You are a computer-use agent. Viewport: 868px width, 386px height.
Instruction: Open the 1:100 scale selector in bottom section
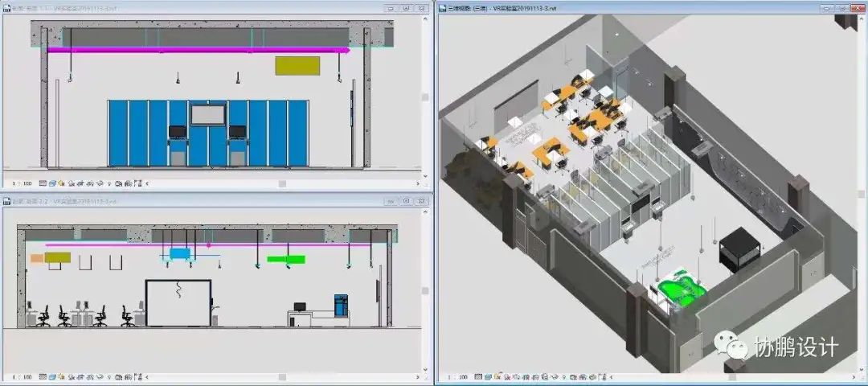tap(23, 376)
